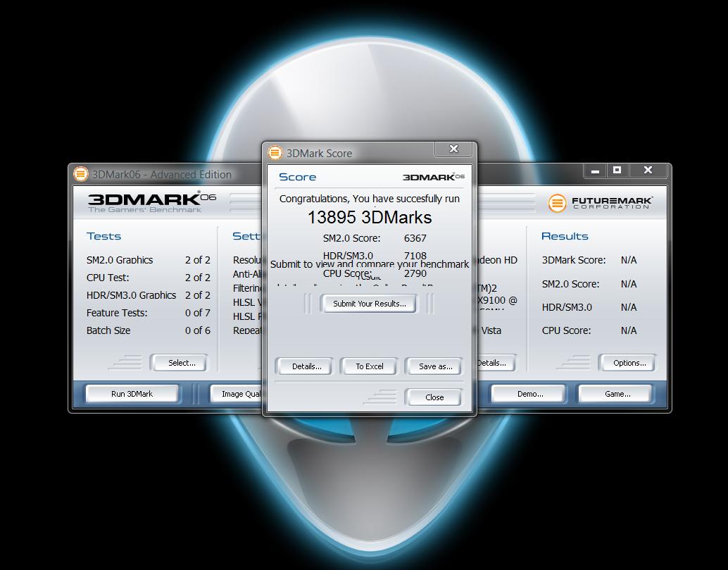Click the orange 3DMark icon in Score title bar

point(275,152)
